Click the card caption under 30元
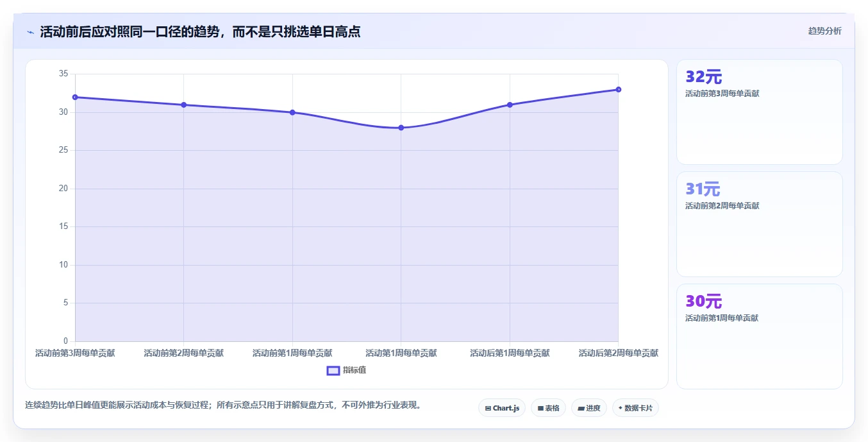Screen dimensions: 868x442 [722, 318]
